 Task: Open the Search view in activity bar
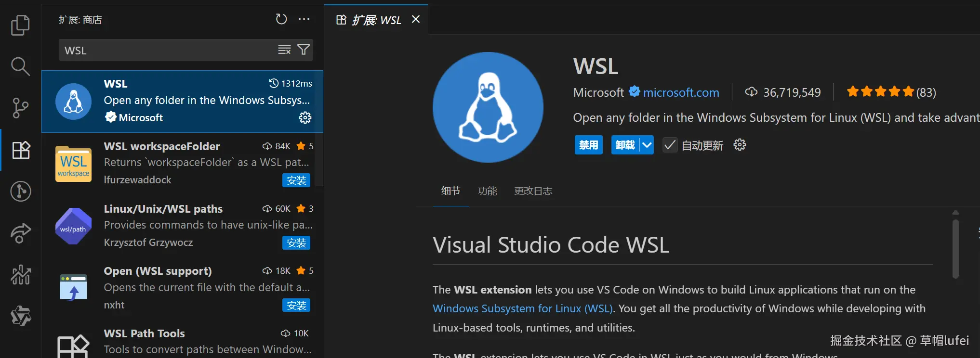click(20, 66)
